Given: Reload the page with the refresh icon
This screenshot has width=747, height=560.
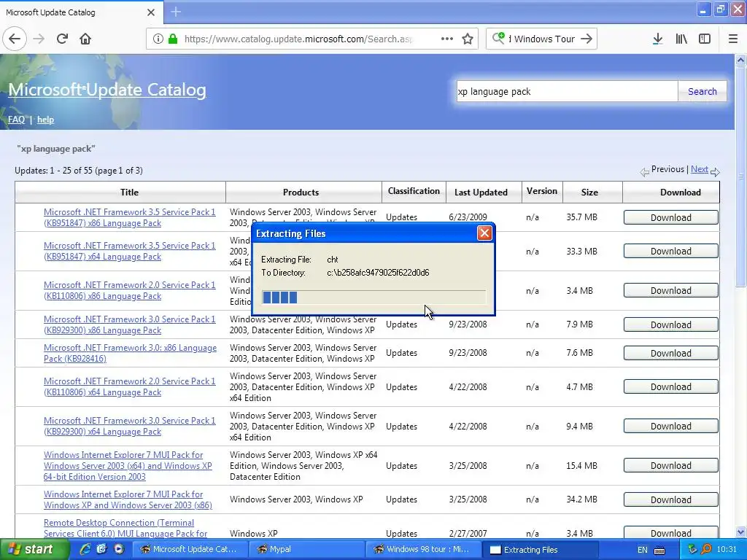Looking at the screenshot, I should [x=62, y=39].
